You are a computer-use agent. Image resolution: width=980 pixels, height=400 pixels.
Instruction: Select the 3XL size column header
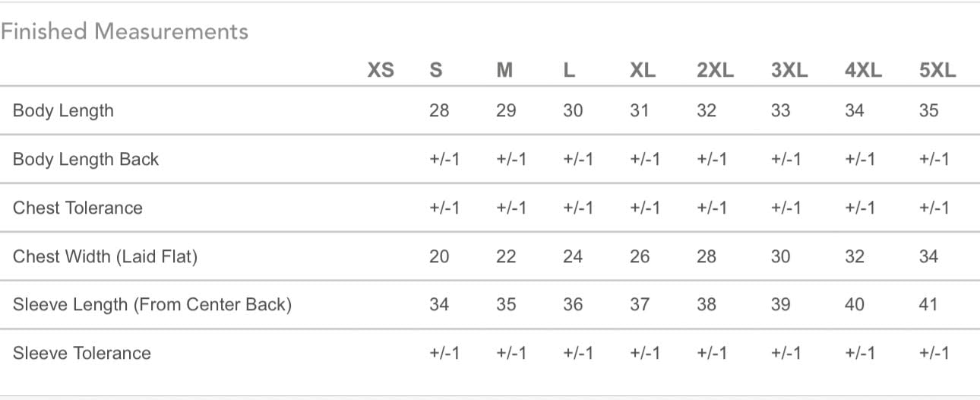pyautogui.click(x=789, y=71)
